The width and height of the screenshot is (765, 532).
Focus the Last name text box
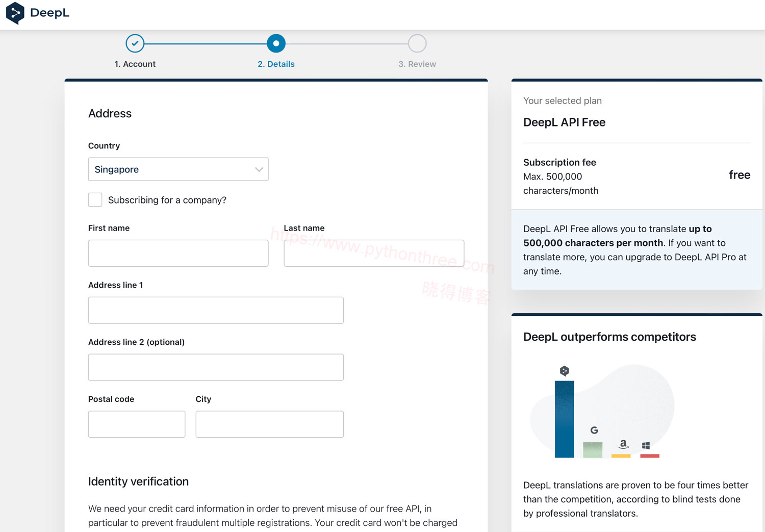(x=374, y=253)
